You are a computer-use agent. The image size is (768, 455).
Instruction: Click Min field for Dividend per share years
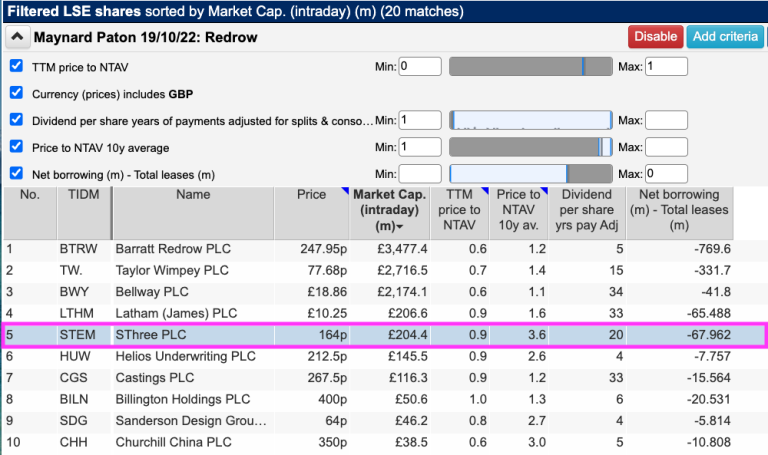[420, 120]
